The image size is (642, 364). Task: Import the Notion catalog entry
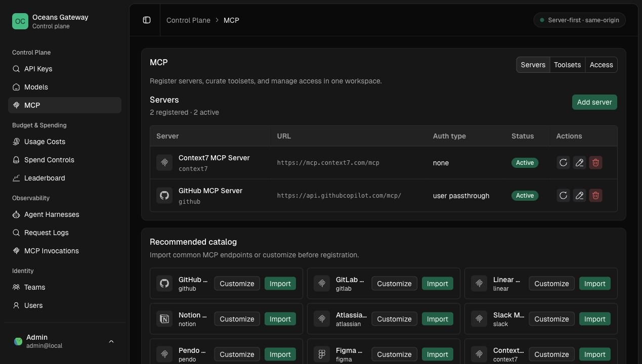click(280, 319)
